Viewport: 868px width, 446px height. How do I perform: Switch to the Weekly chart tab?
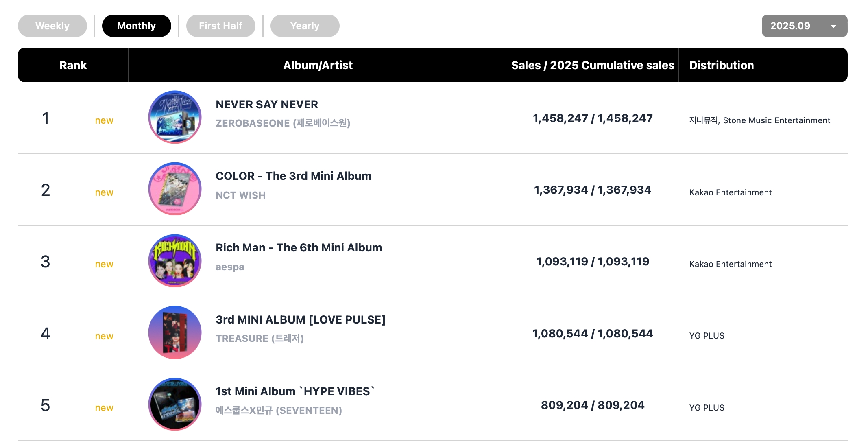click(x=52, y=26)
